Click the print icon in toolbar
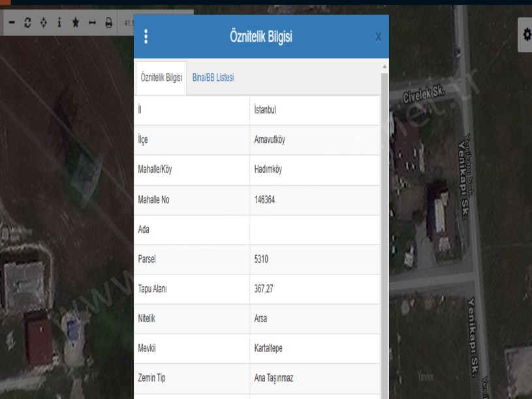The width and height of the screenshot is (532, 399). coord(109,23)
